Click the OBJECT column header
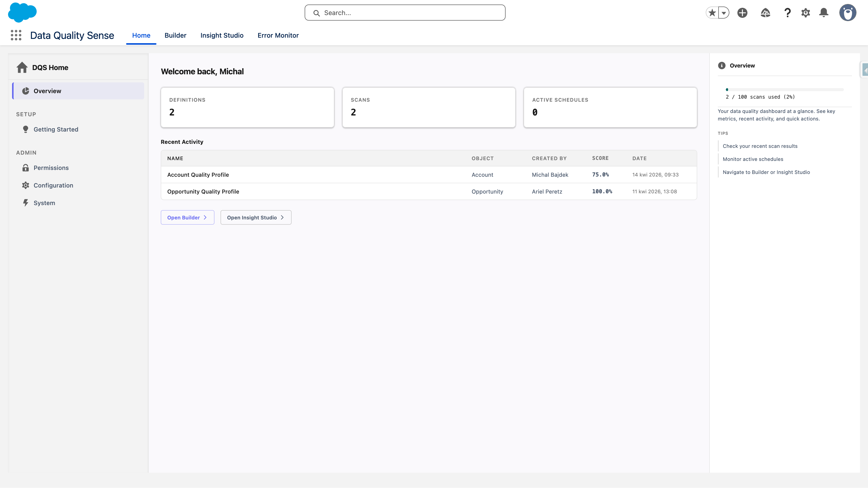Viewport: 868px width, 488px height. [482, 158]
